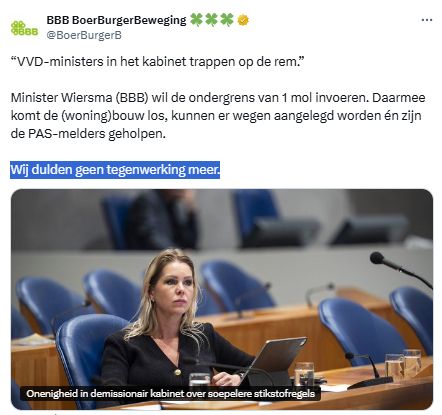The width and height of the screenshot is (442, 415).
Task: Click the empty blue chair beside the minister
Action: 360,328
